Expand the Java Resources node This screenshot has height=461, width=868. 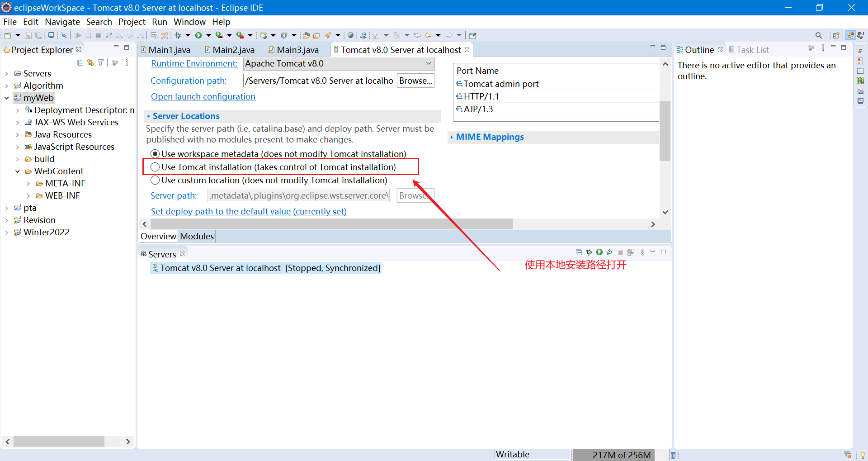(x=18, y=134)
